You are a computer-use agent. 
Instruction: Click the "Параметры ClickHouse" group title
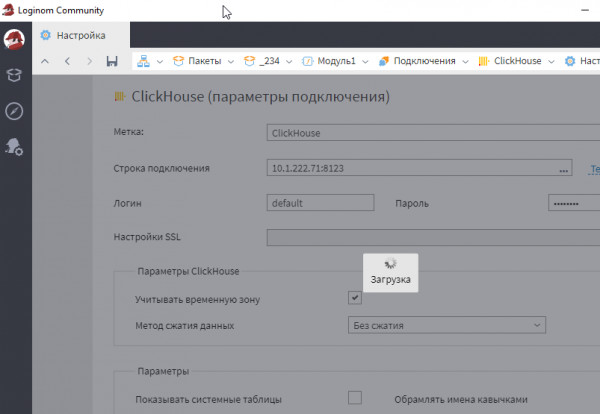pos(188,271)
